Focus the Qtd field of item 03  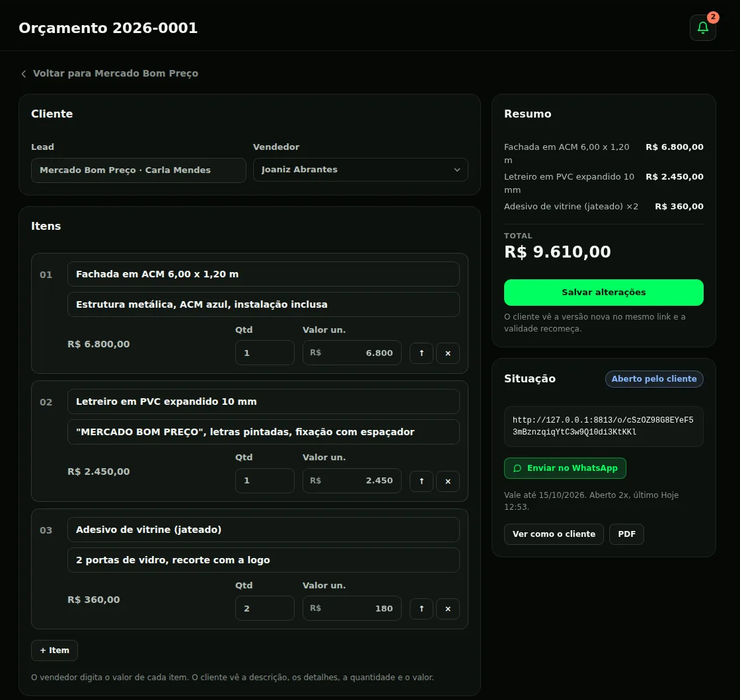click(264, 608)
